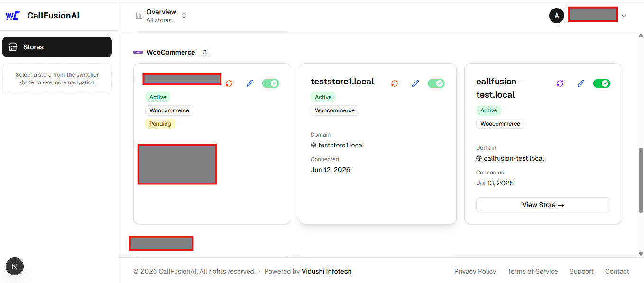Click the callfusion-test.local card title
This screenshot has width=644, height=283.
[x=498, y=88]
